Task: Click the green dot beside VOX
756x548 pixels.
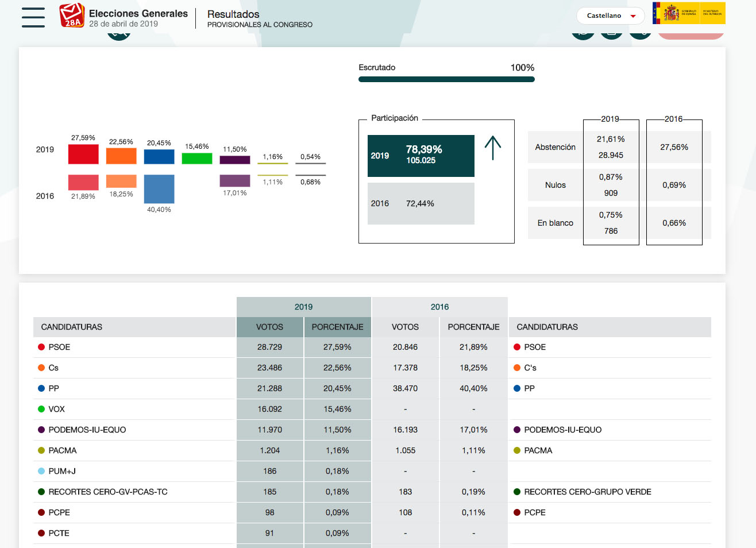Action: pyautogui.click(x=41, y=409)
